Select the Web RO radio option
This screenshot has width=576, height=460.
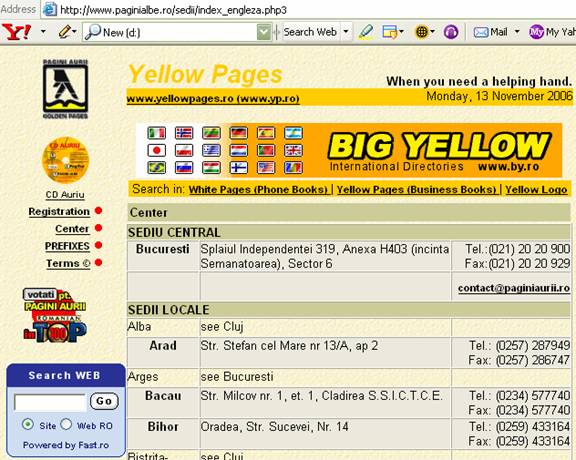pos(66,424)
